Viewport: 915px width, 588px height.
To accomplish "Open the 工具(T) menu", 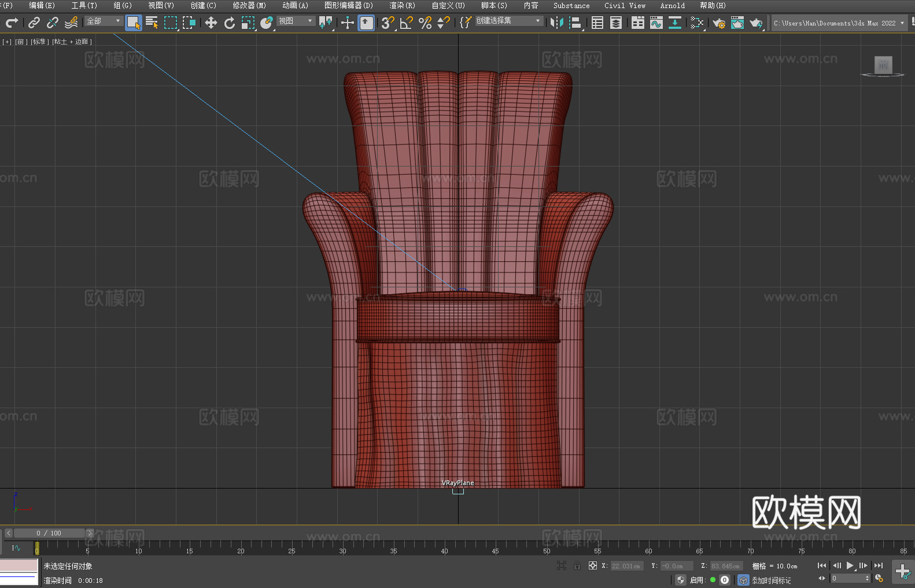I will [84, 5].
